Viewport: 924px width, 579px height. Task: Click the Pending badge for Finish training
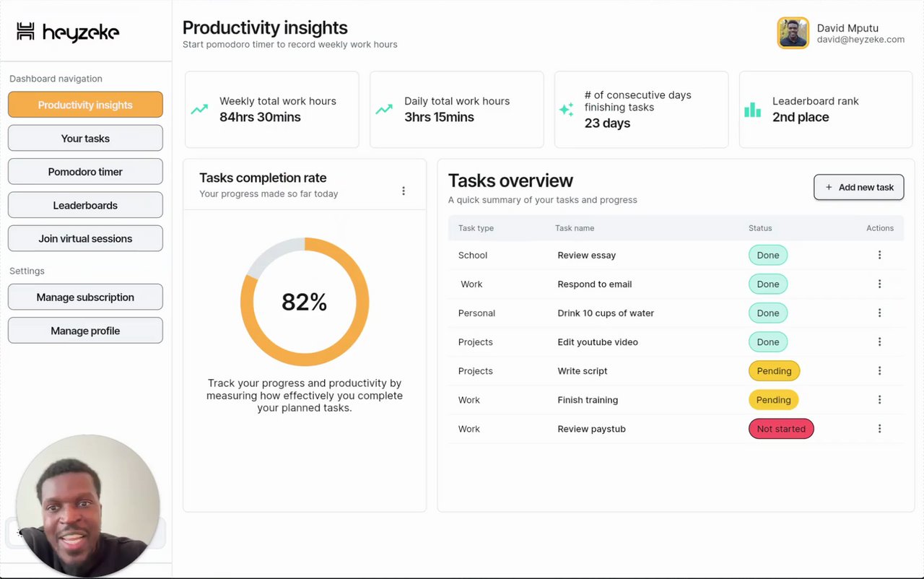click(774, 400)
